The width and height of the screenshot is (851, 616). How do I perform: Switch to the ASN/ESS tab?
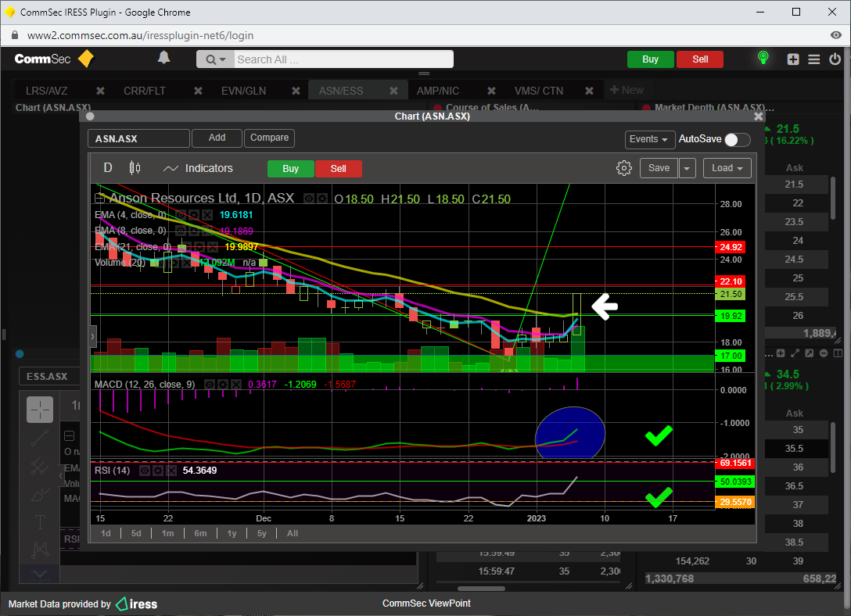coord(341,91)
